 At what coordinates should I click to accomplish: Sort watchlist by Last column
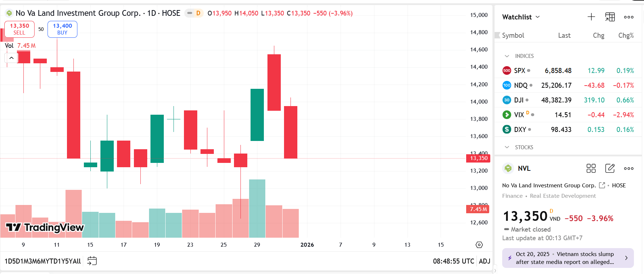pyautogui.click(x=564, y=35)
